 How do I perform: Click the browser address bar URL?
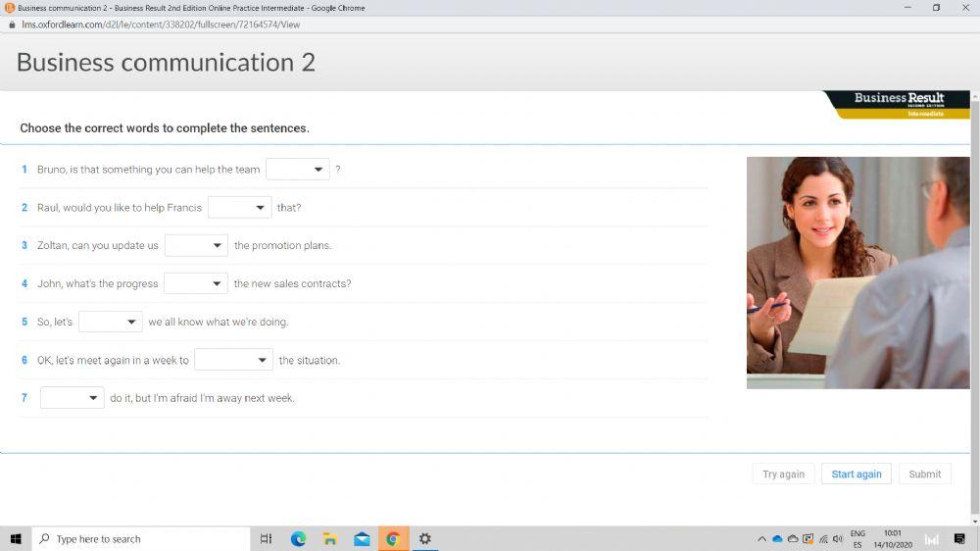point(161,25)
